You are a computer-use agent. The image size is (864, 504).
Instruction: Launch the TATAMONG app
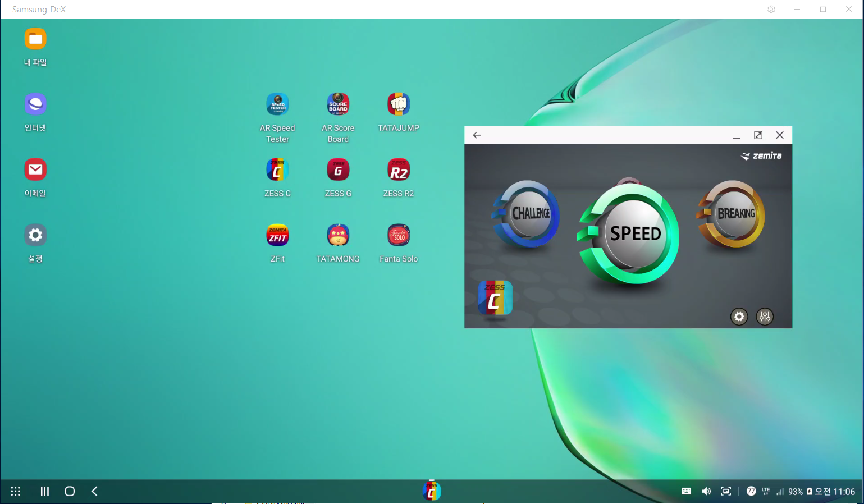(338, 235)
